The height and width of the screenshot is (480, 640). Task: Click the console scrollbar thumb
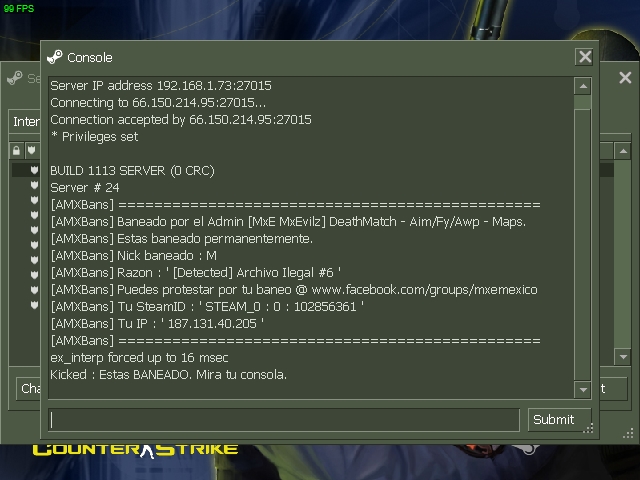583,102
